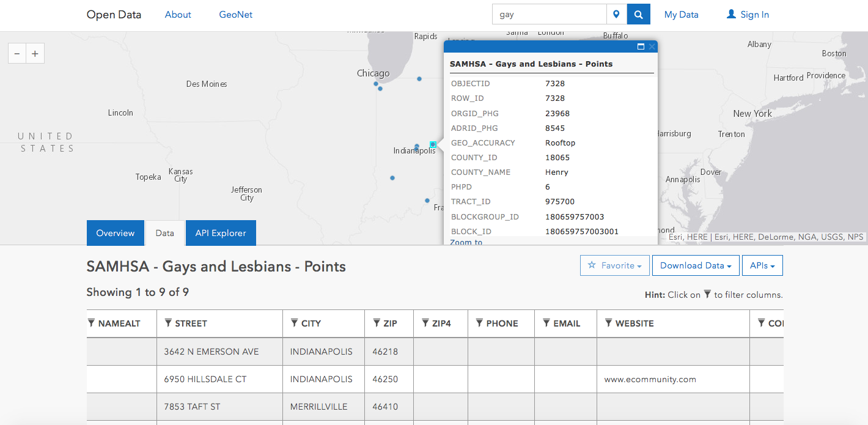Click the 7853 TAFT ST cell
The image size is (868, 425).
pos(219,407)
